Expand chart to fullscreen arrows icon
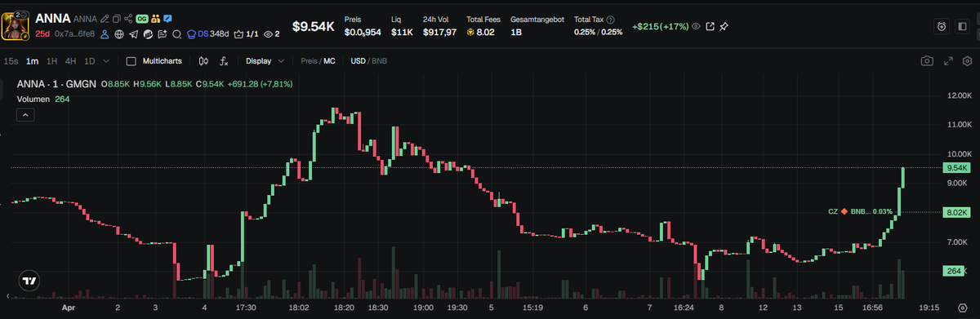This screenshot has width=980, height=319. pyautogui.click(x=948, y=61)
